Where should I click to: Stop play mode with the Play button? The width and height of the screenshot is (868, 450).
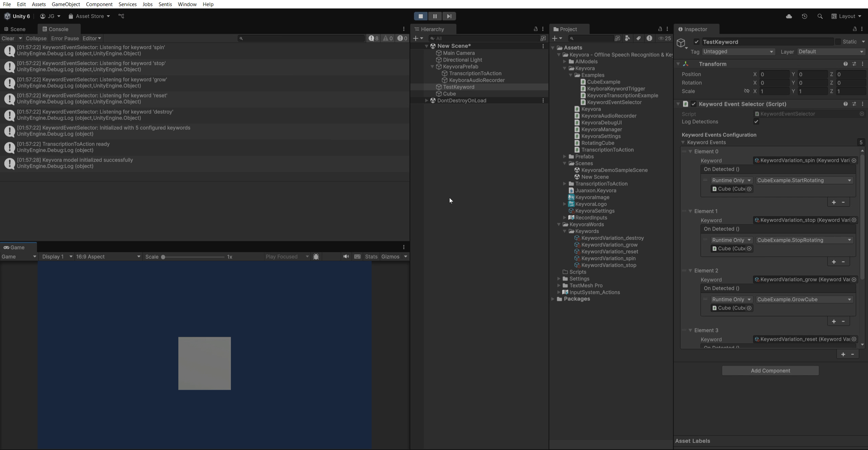pyautogui.click(x=420, y=16)
